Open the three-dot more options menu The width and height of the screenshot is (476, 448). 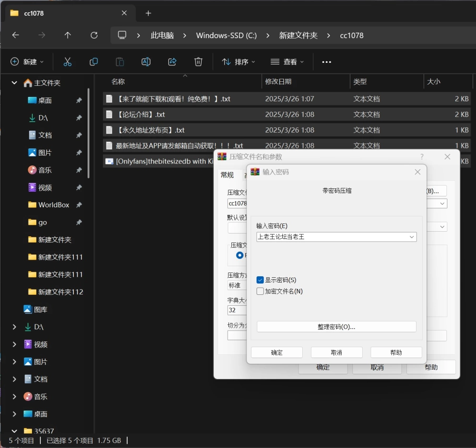(327, 62)
